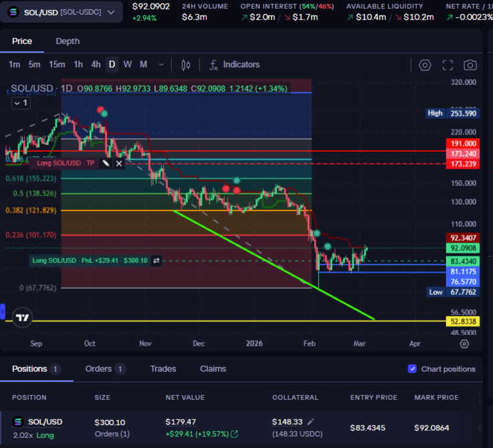Image resolution: width=493 pixels, height=448 pixels.
Task: Click the 0.5 (138.526) Fibonacci level label
Action: point(35,193)
